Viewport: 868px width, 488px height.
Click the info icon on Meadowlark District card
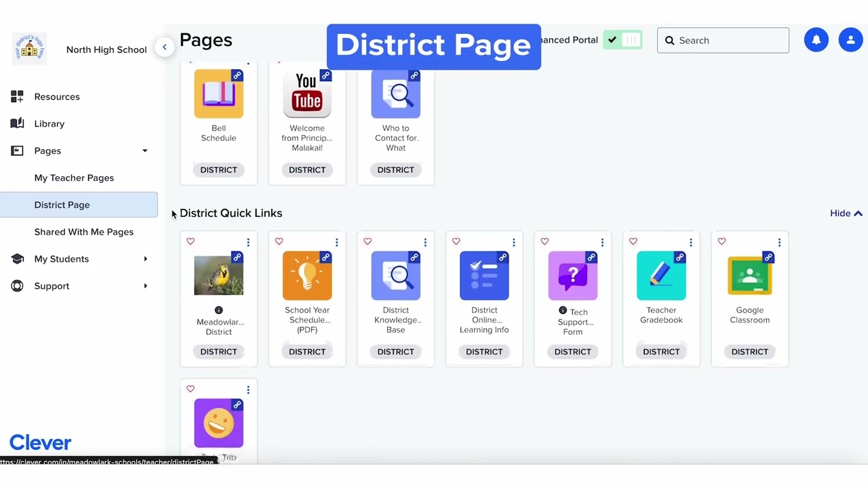click(218, 310)
